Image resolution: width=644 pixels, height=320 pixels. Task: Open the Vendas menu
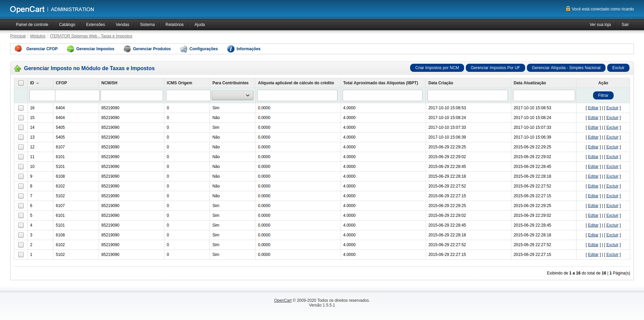[123, 25]
